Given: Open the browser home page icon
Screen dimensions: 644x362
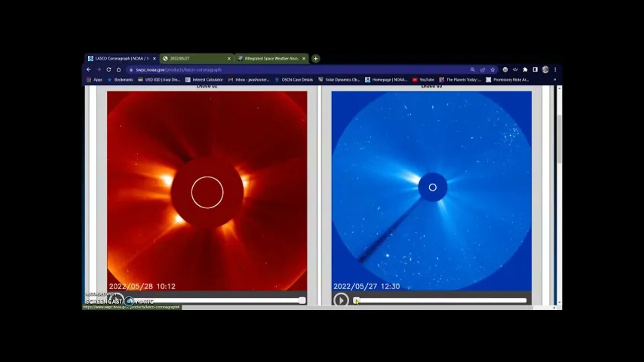Looking at the screenshot, I should tap(119, 70).
